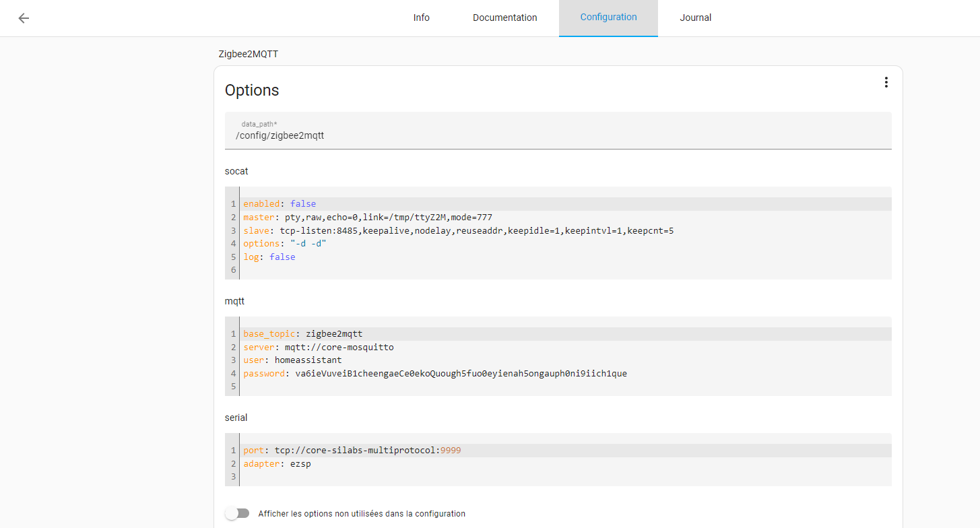Open the three-dot Options menu
The image size is (980, 528).
click(x=886, y=82)
